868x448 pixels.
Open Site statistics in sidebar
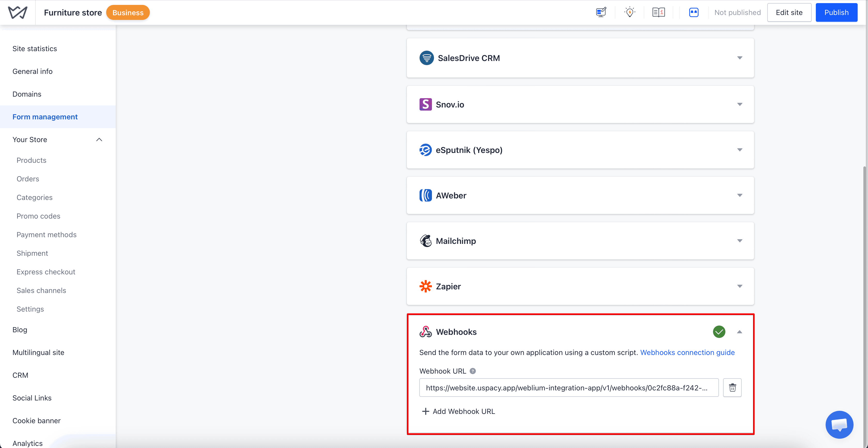(35, 49)
